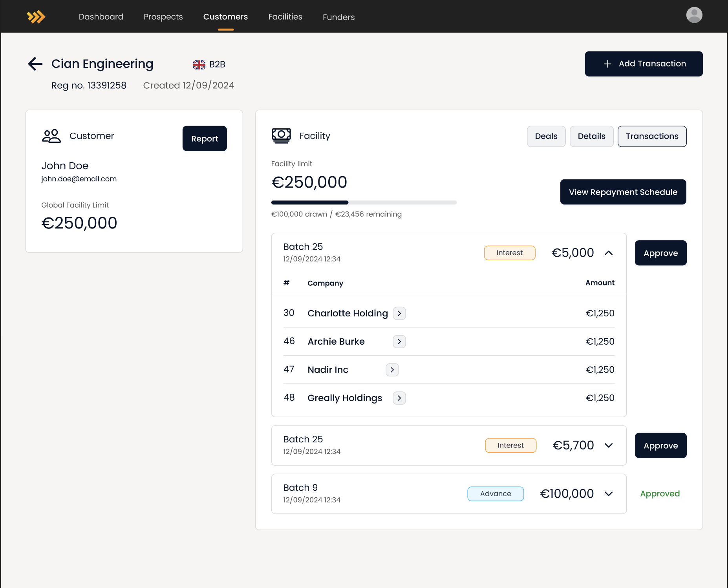Click the john.doe@email.com address
This screenshot has width=728, height=588.
79,179
